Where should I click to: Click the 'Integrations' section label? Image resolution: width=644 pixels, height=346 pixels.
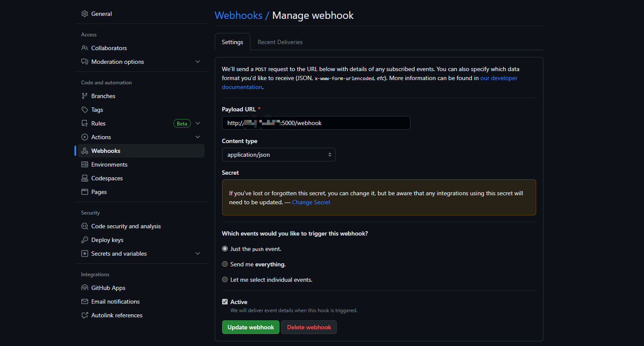pyautogui.click(x=95, y=274)
